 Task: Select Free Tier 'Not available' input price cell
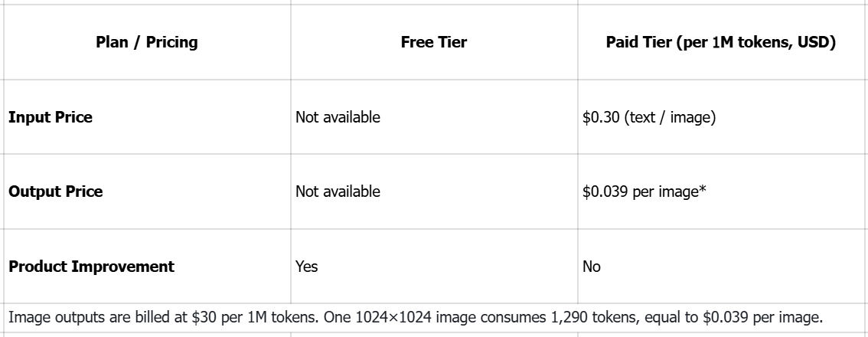(x=434, y=117)
